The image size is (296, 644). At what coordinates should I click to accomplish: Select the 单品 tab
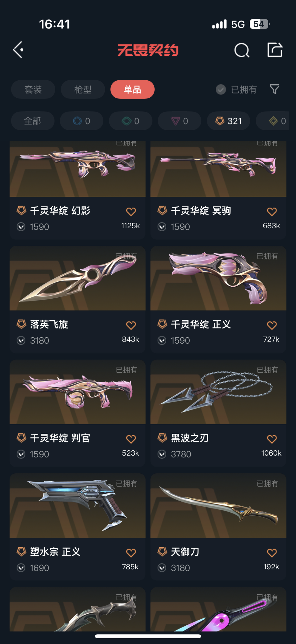tap(132, 89)
